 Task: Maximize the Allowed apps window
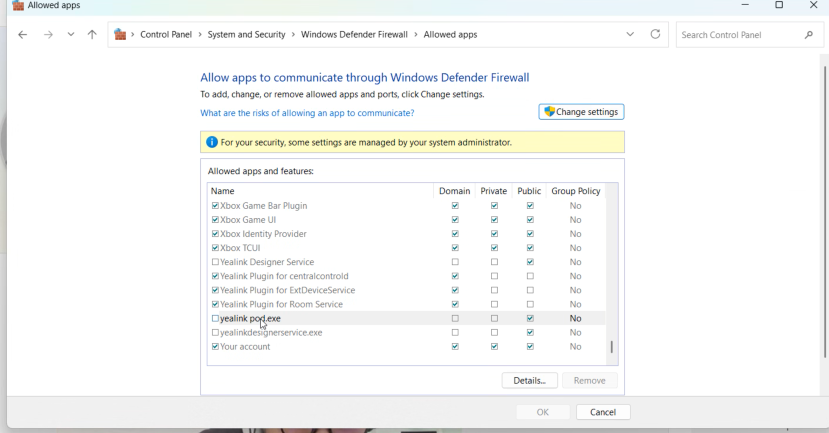tap(779, 5)
